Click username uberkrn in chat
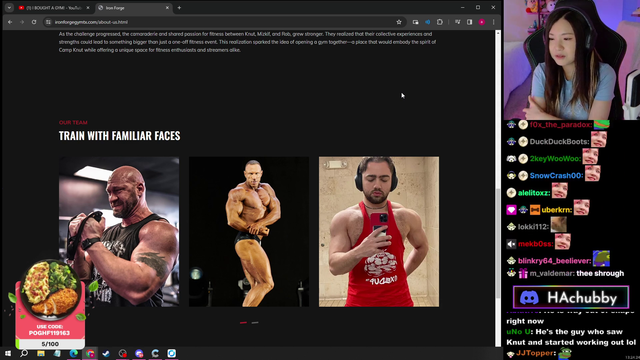The image size is (640, 360). click(556, 210)
